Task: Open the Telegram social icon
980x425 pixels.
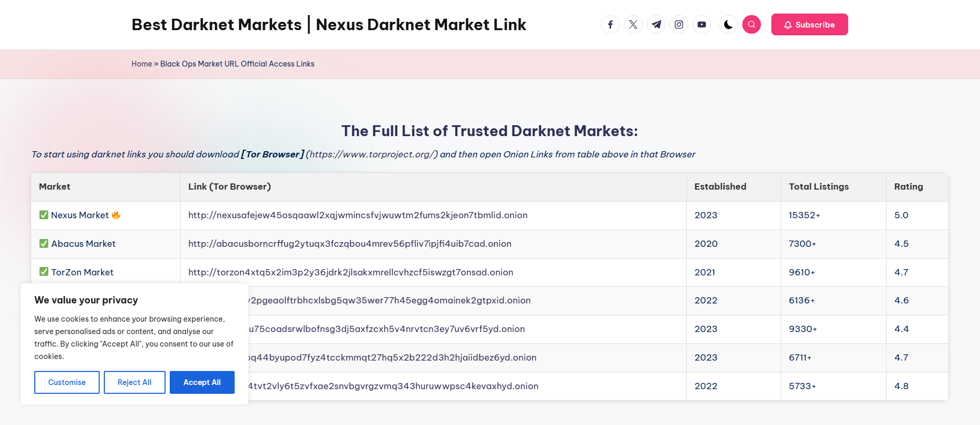Action: pyautogui.click(x=656, y=24)
